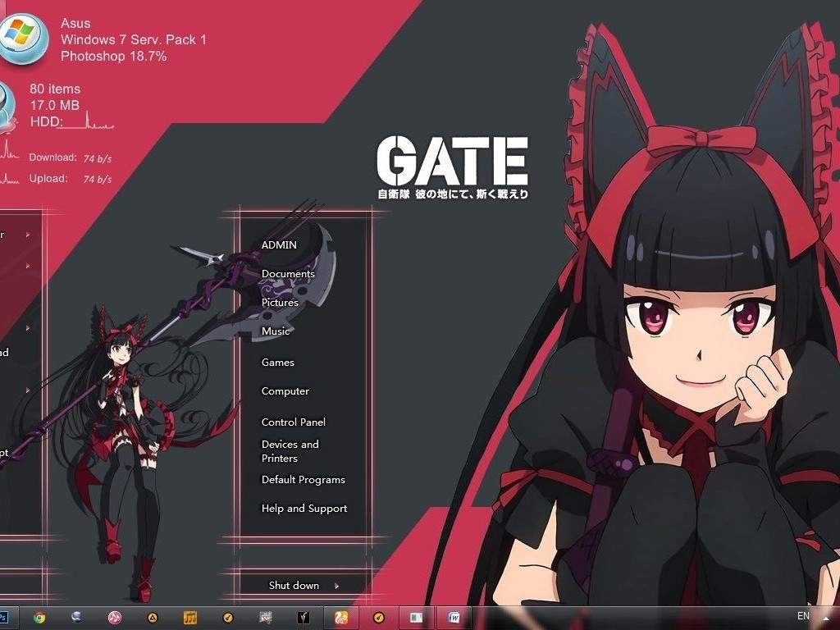
Task: Click the EN language indicator
Action: [804, 616]
